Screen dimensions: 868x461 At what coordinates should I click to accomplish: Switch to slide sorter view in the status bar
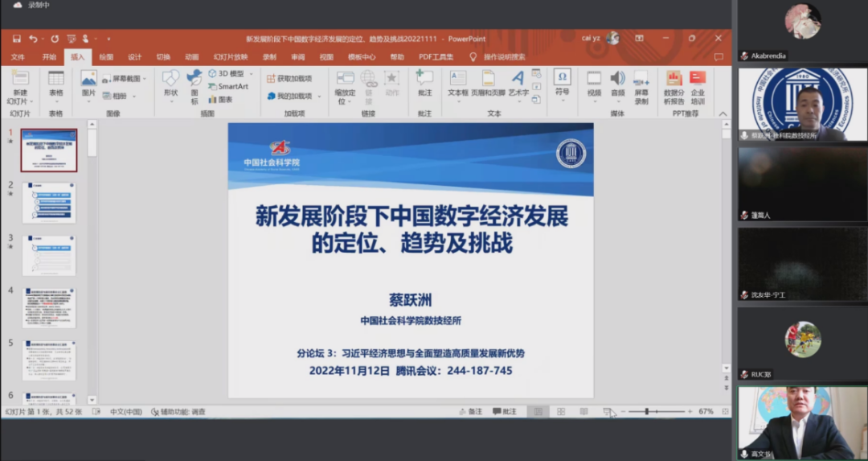(561, 411)
